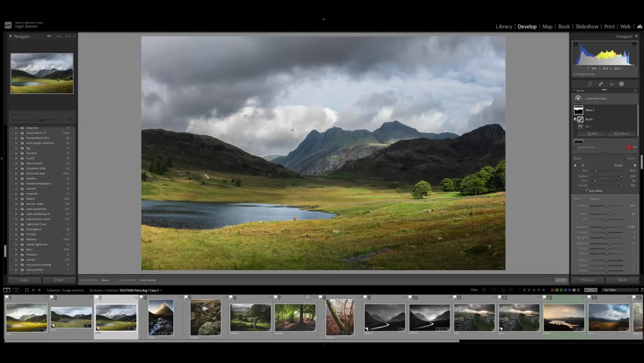Image resolution: width=644 pixels, height=363 pixels.
Task: Toggle the Show Overlay checkbox
Action: pyautogui.click(x=575, y=147)
